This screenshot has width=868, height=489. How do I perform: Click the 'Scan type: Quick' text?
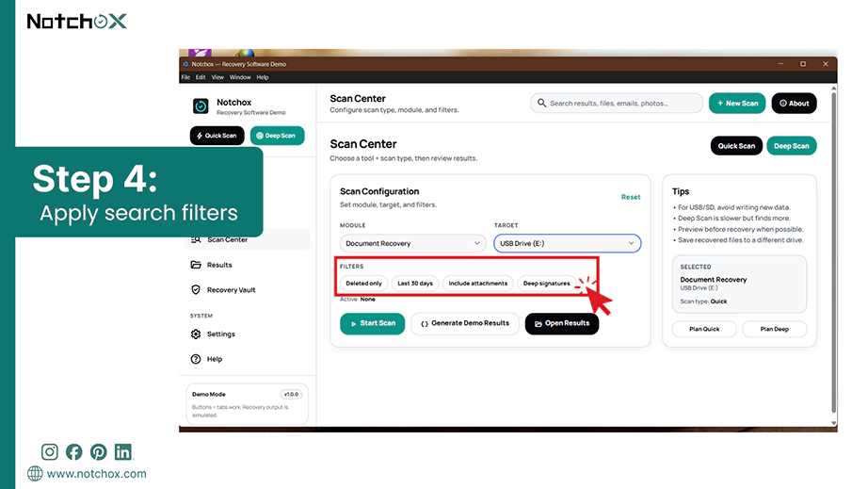coord(703,302)
